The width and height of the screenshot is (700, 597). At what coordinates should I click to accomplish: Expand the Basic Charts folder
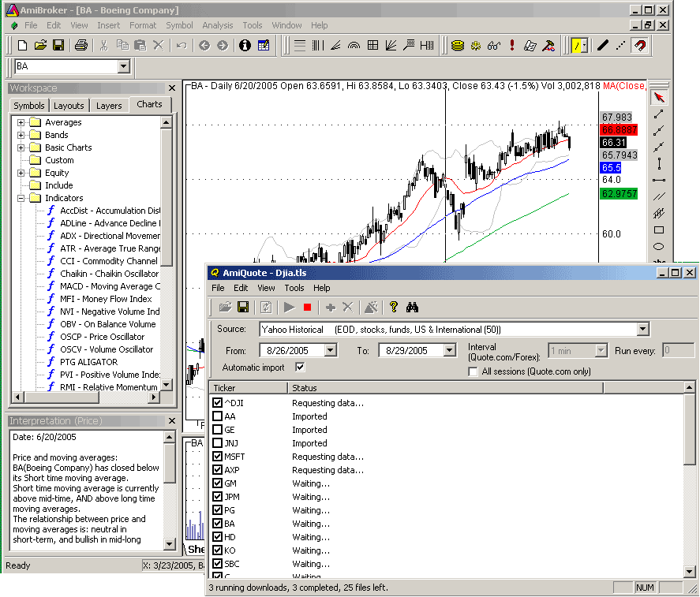click(21, 147)
